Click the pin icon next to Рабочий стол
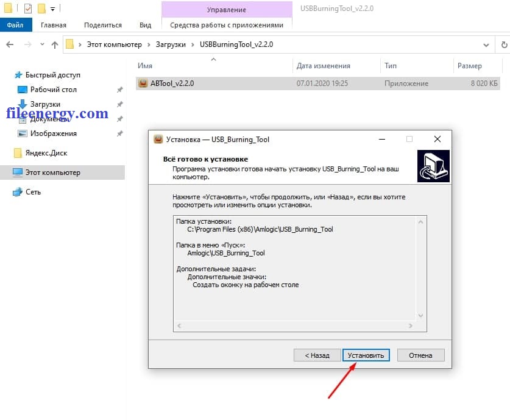 click(x=119, y=90)
